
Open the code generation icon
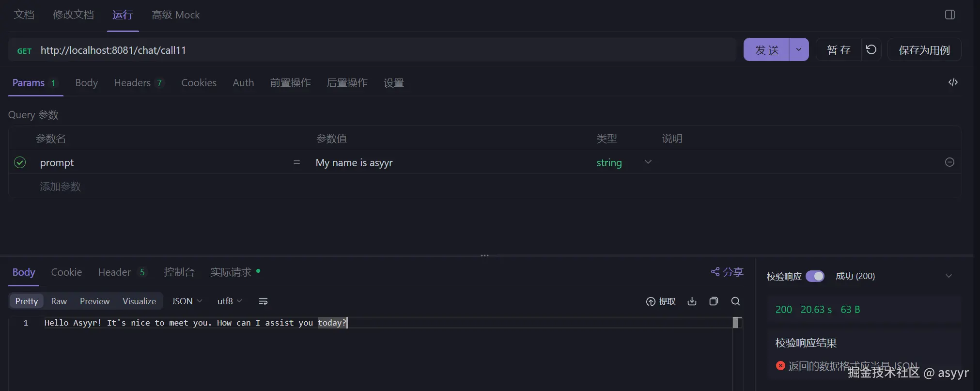953,82
